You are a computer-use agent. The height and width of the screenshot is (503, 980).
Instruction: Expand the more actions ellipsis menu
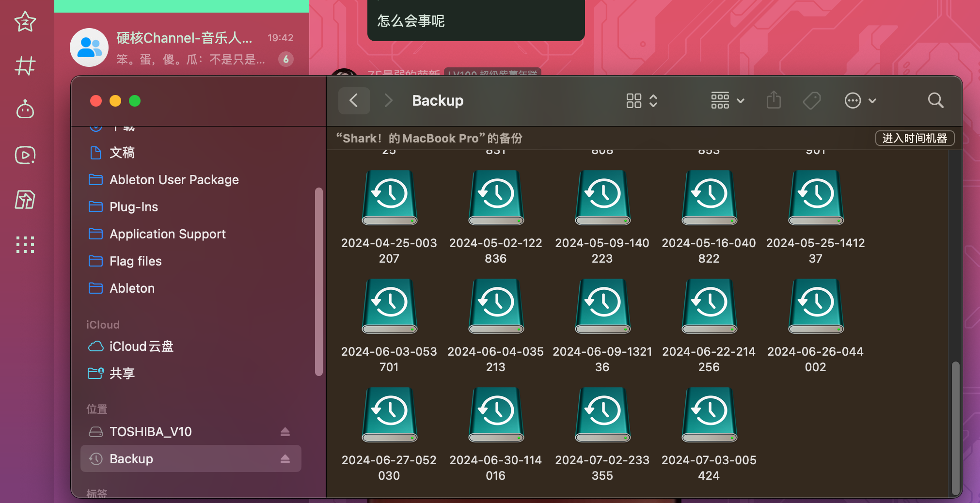pyautogui.click(x=860, y=101)
